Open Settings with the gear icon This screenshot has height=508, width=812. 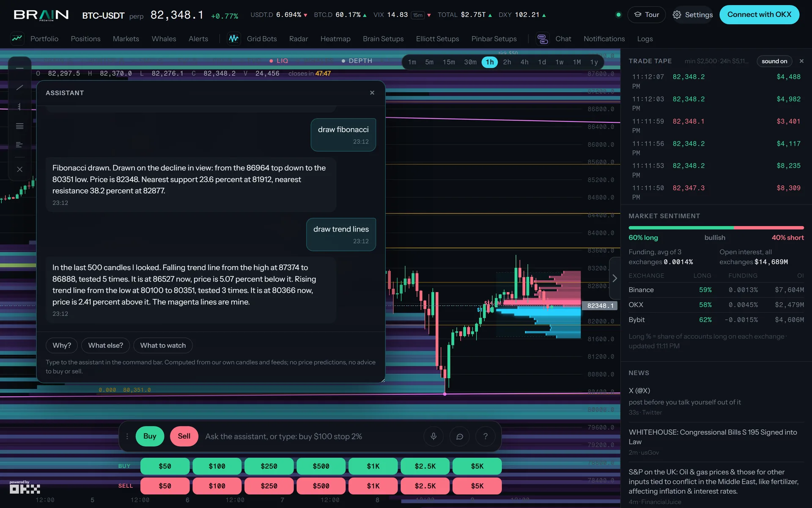(693, 14)
